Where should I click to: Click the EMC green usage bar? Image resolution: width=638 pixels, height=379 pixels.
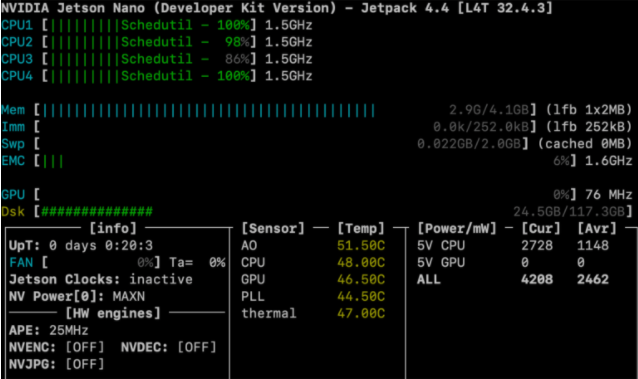[53, 161]
